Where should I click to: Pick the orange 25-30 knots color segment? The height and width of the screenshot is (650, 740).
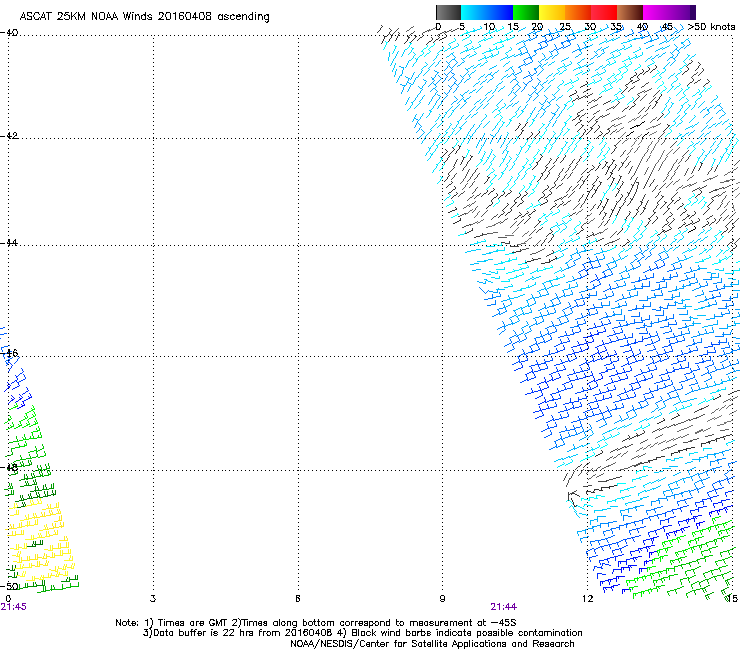pos(578,12)
